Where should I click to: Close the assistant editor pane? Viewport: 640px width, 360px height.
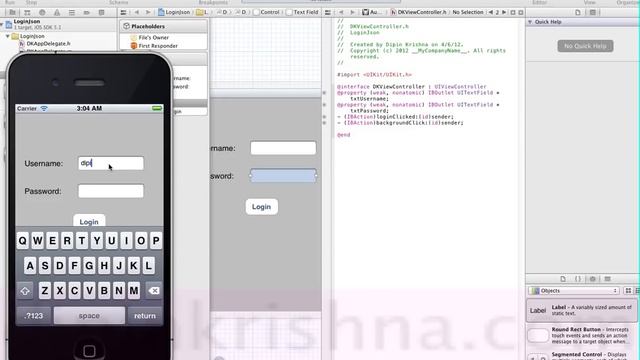521,12
